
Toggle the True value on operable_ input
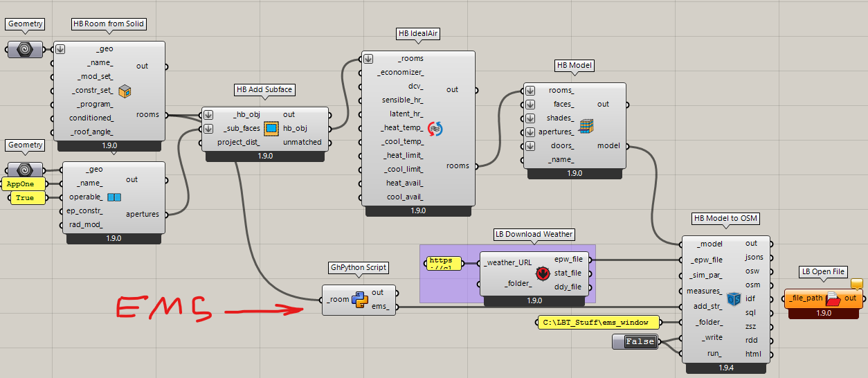pos(24,198)
